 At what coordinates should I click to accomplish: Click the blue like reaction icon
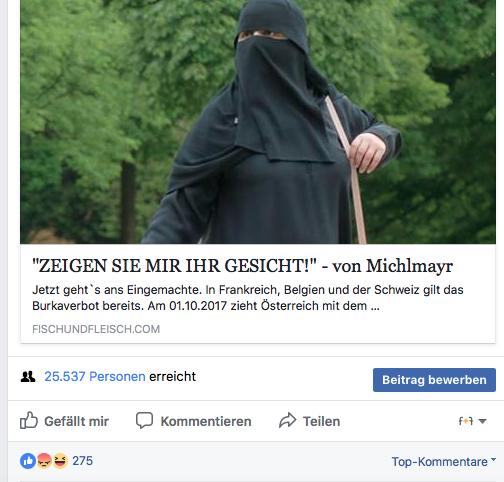pyautogui.click(x=28, y=461)
